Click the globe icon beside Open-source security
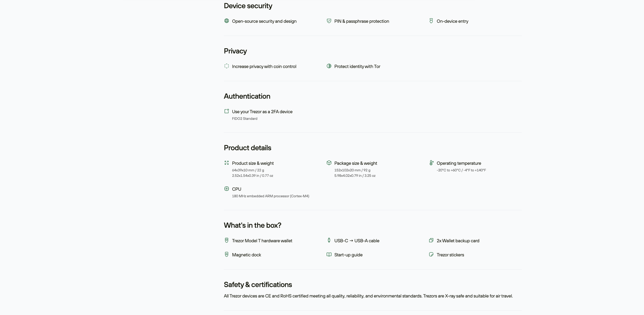This screenshot has height=315, width=644. click(226, 21)
